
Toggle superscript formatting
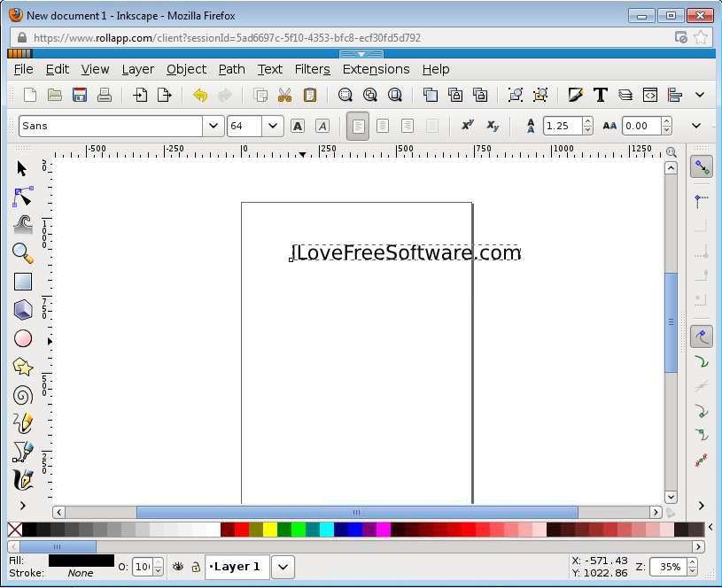click(x=468, y=125)
